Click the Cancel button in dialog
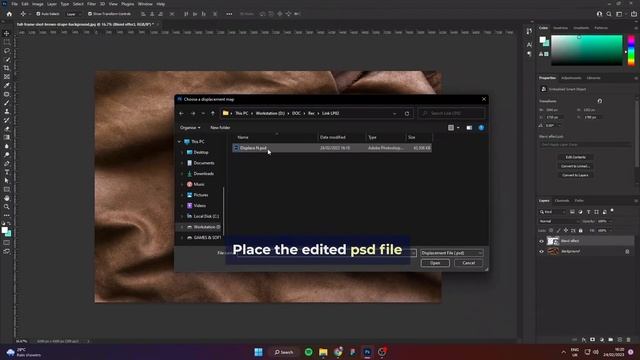640x360 pixels. [469, 263]
